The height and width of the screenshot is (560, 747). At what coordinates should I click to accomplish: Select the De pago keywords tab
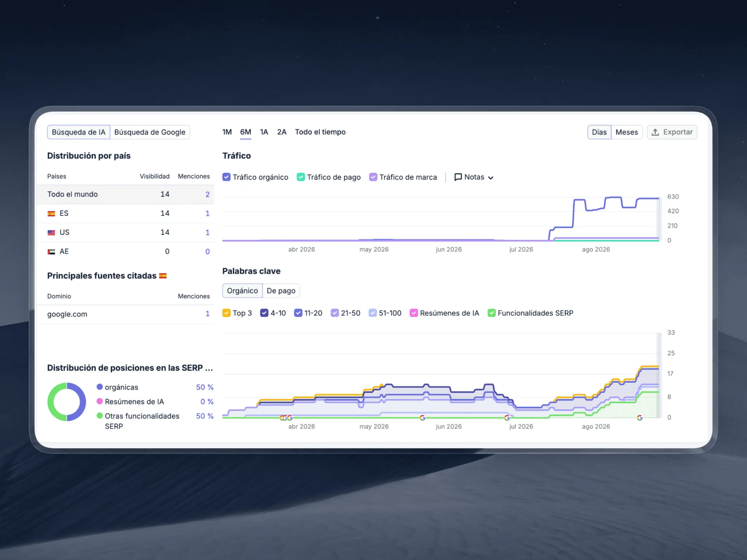(281, 291)
